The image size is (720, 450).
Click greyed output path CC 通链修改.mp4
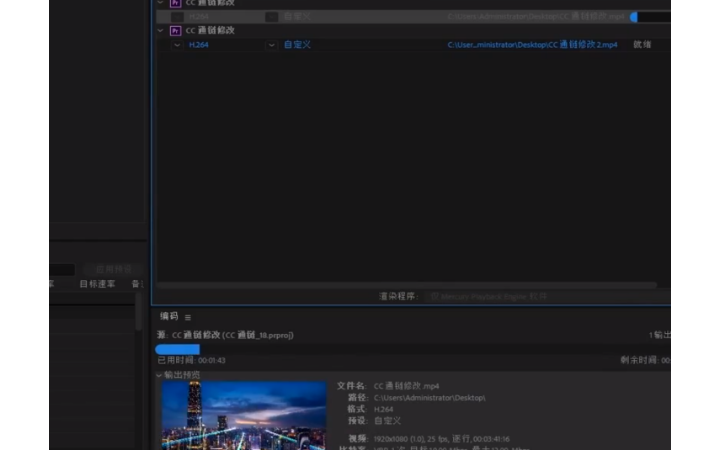click(535, 17)
